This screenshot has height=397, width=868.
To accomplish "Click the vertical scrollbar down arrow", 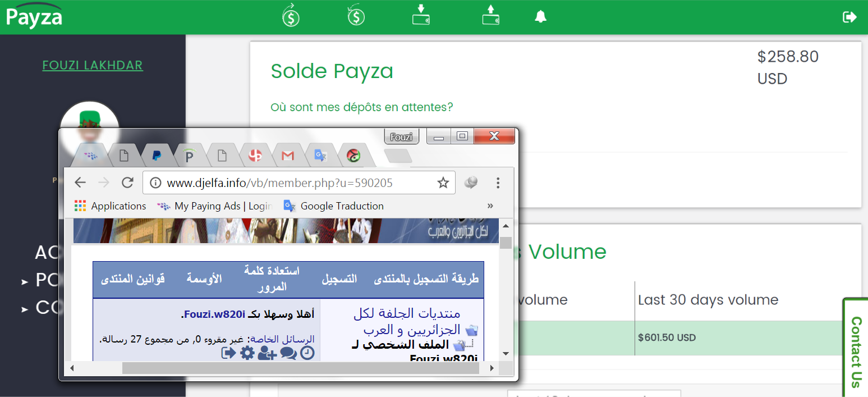I will coord(506,353).
